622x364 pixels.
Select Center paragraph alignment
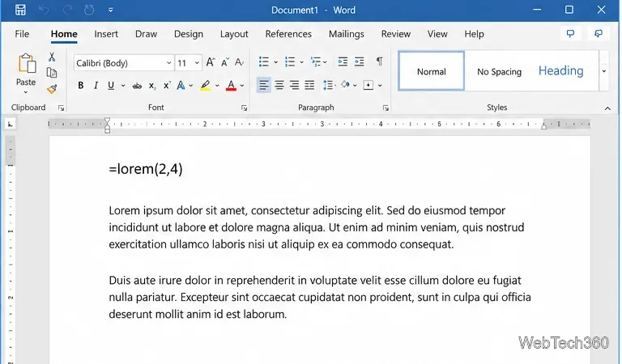click(x=279, y=85)
